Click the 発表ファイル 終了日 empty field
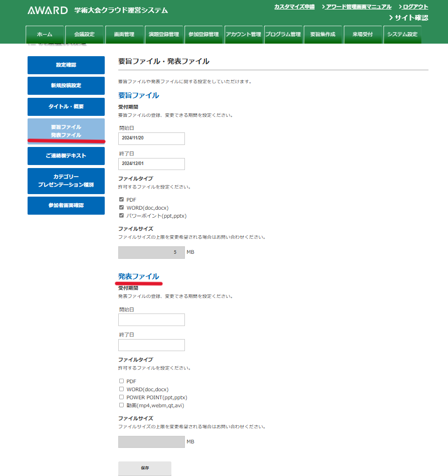 pyautogui.click(x=151, y=345)
